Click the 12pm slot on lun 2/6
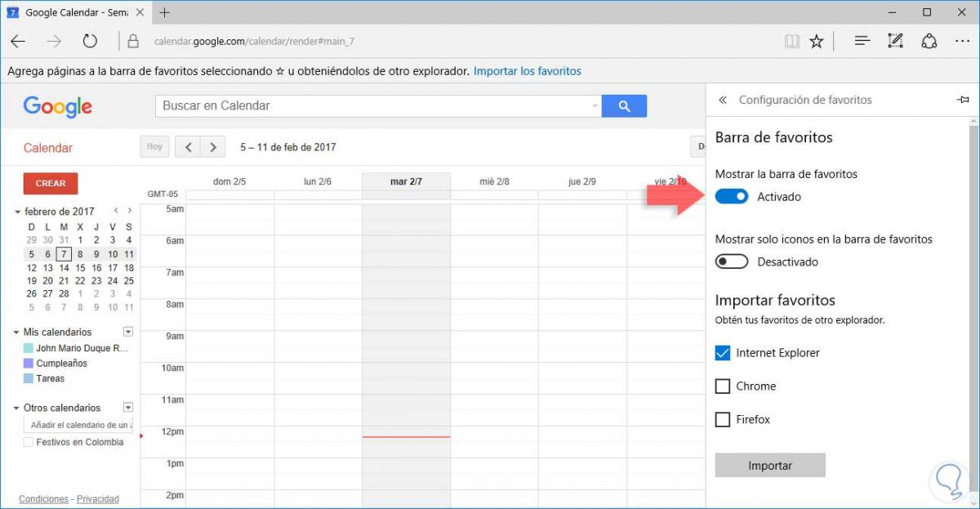The width and height of the screenshot is (980, 509). click(x=318, y=440)
